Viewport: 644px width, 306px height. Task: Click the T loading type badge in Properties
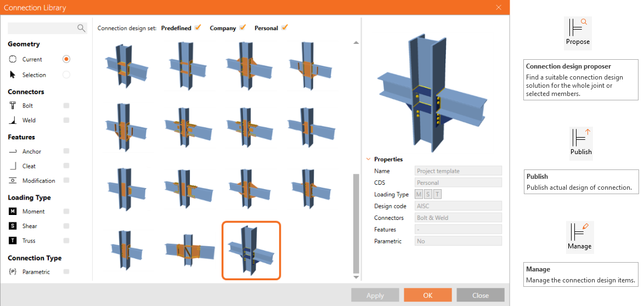pos(438,194)
